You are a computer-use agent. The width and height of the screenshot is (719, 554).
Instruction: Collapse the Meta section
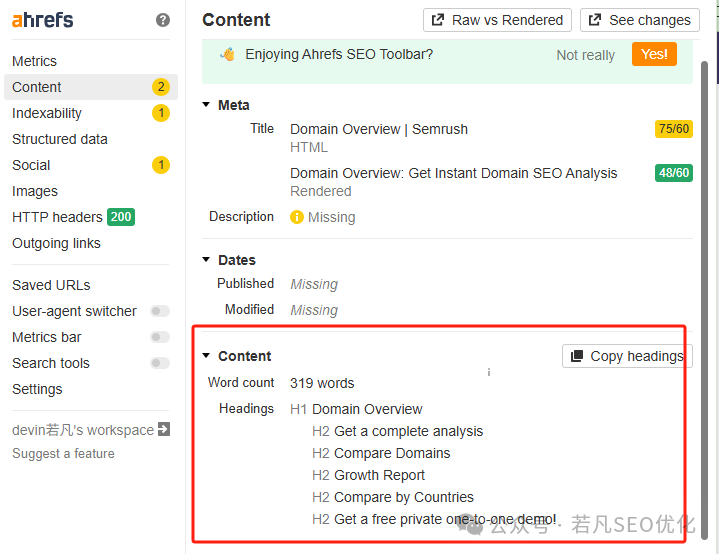coord(207,105)
